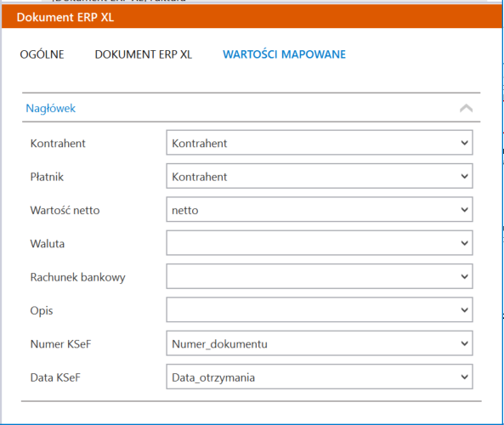Click the Opis label

42,311
